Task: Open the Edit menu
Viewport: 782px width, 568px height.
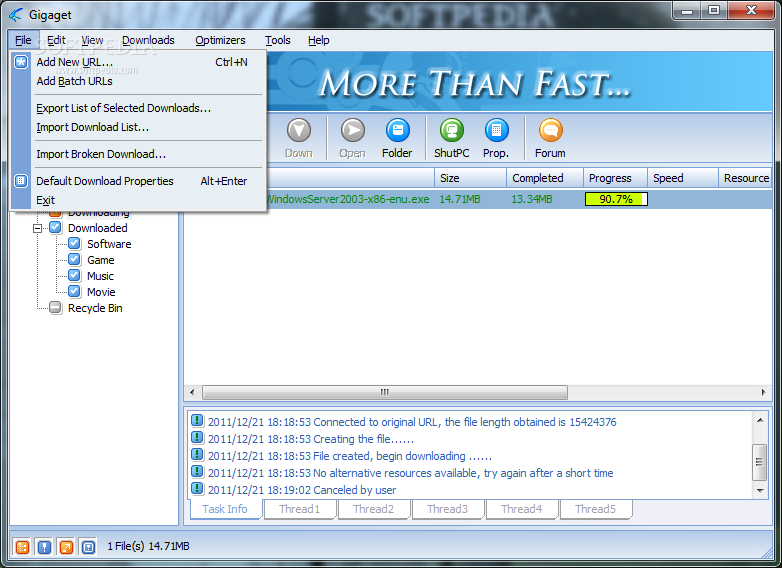Action: [56, 40]
